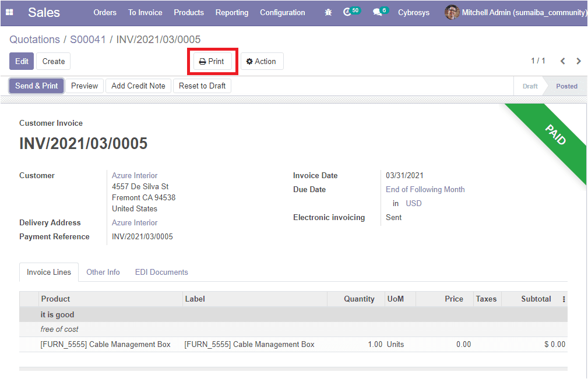This screenshot has height=379, width=588.
Task: Sort by UoM column header
Action: click(400, 299)
